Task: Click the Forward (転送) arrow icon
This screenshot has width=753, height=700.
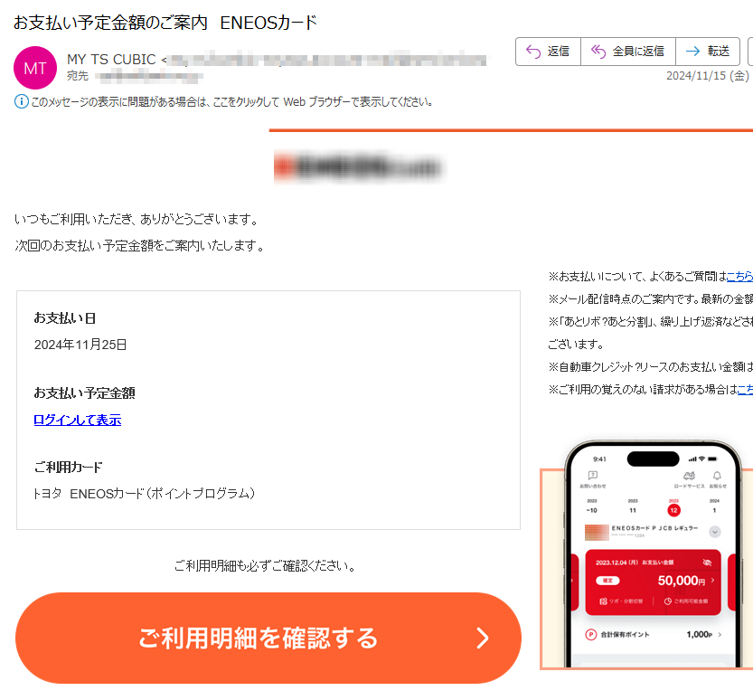Action: pos(692,52)
